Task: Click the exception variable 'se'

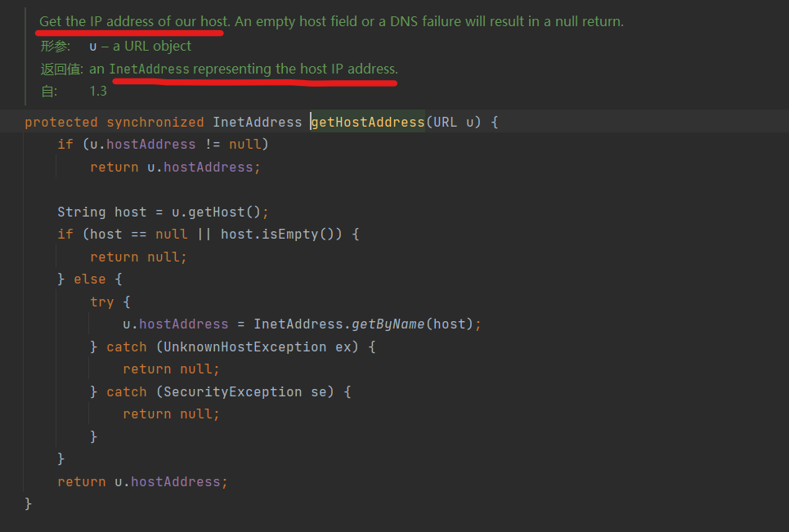Action: (x=318, y=391)
